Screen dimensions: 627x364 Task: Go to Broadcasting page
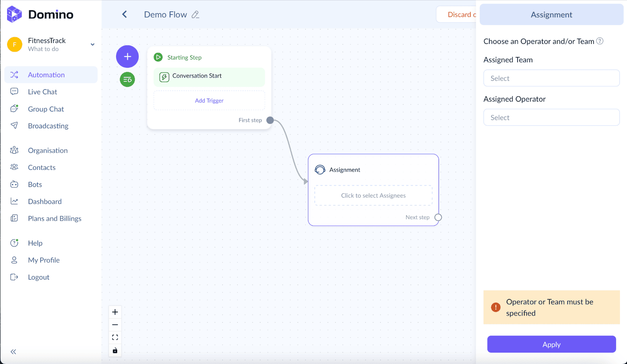point(48,126)
